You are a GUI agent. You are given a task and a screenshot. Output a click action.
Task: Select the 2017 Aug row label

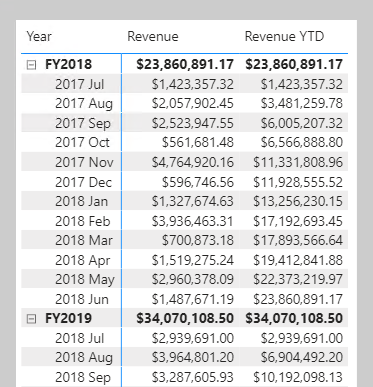84,104
